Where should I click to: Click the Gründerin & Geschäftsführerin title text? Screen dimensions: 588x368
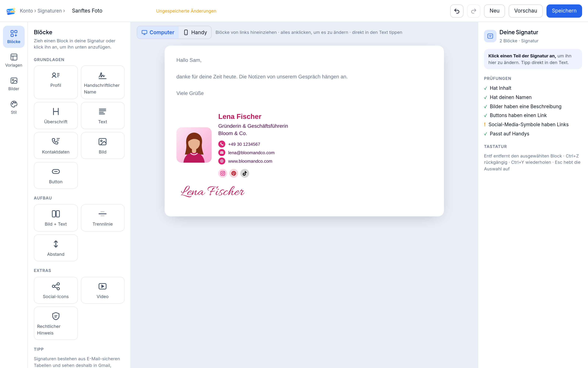click(x=253, y=126)
